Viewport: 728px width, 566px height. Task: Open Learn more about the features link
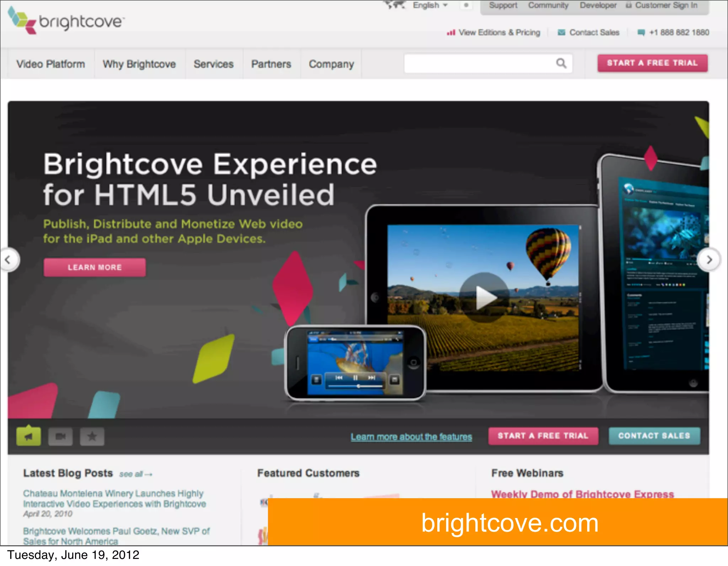pyautogui.click(x=411, y=437)
